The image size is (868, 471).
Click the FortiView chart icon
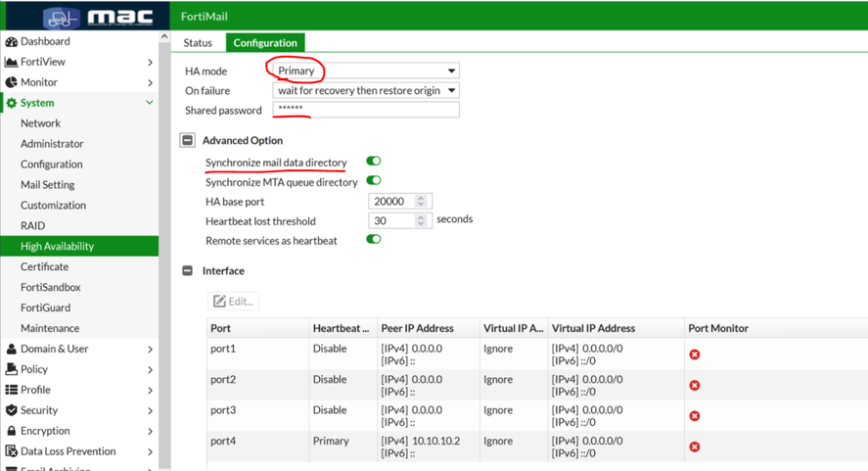pyautogui.click(x=12, y=62)
